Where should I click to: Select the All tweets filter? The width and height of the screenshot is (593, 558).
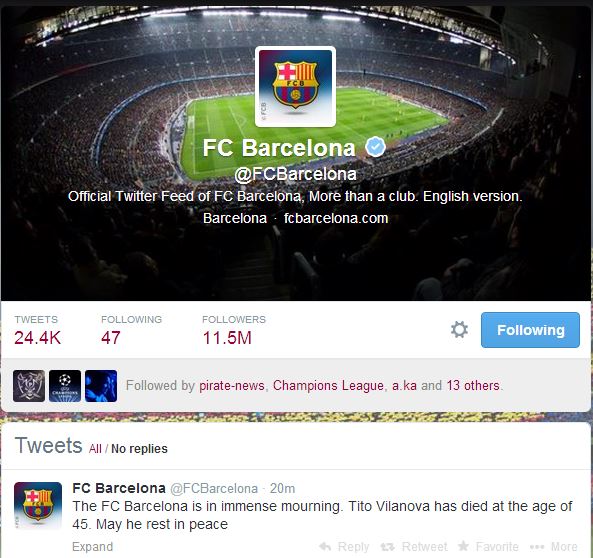95,449
